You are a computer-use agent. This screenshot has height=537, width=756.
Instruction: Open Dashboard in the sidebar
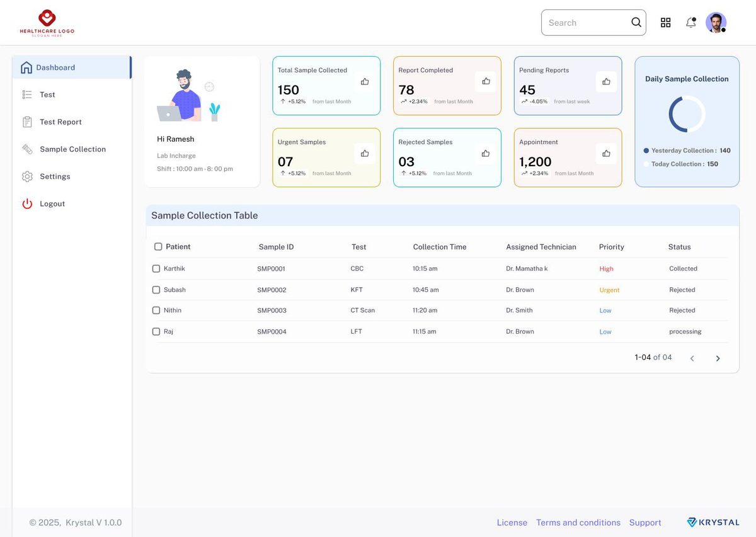[x=71, y=67]
